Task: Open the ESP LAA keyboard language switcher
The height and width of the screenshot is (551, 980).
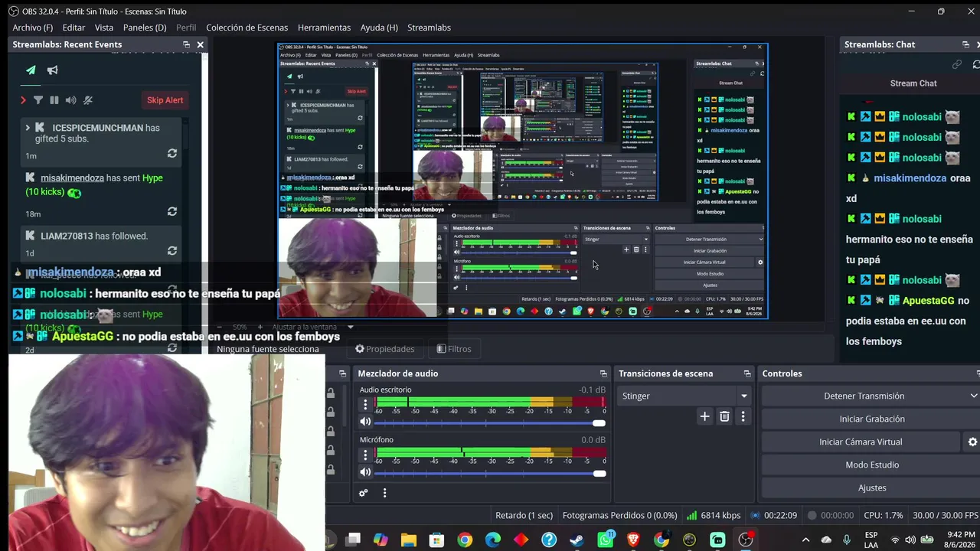Action: click(x=871, y=540)
